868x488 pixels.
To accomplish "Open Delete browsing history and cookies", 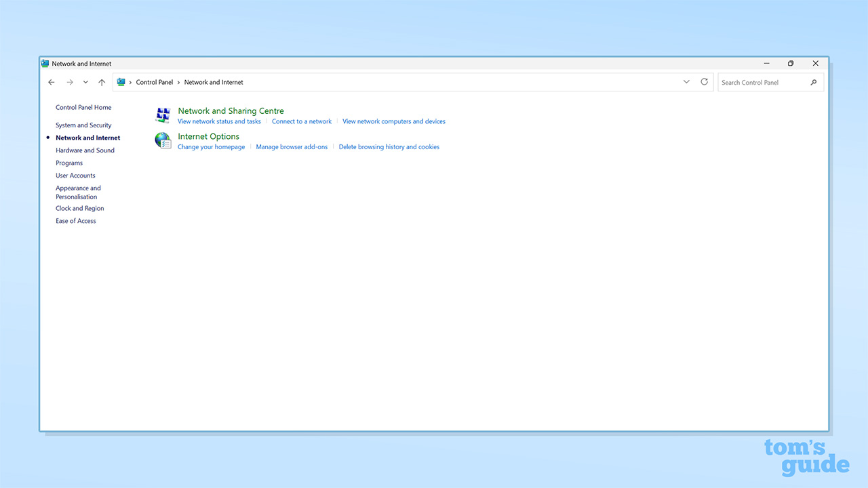I will (x=389, y=147).
